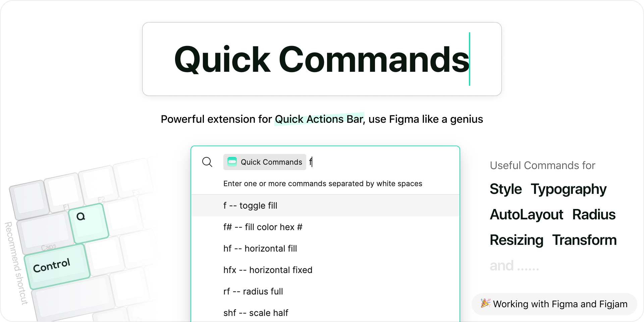Click the search magnifier icon

(207, 162)
